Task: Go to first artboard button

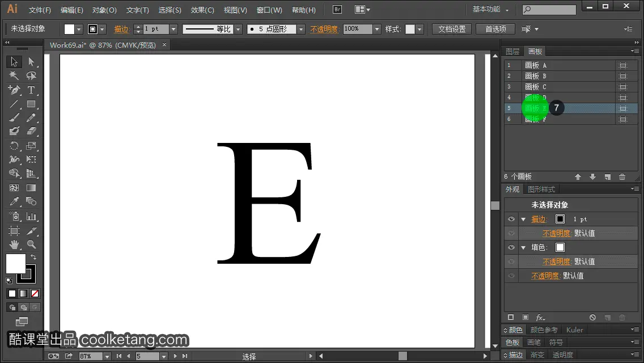Action: (x=118, y=356)
